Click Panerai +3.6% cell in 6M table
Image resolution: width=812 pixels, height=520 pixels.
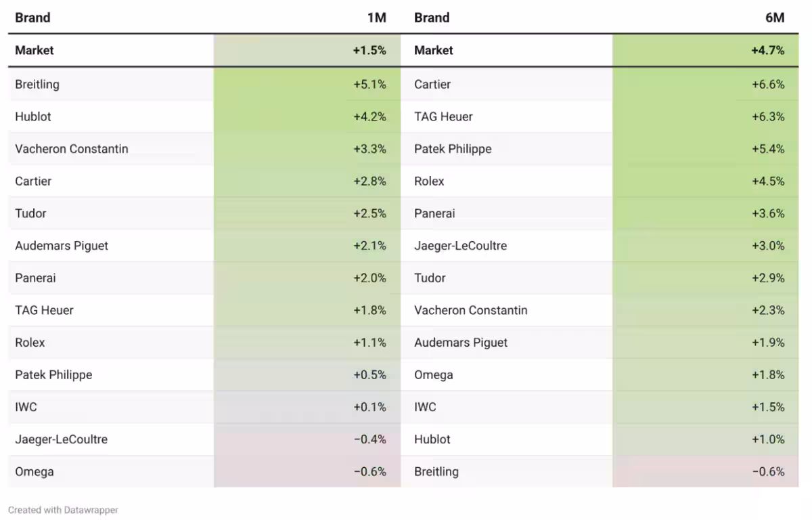pyautogui.click(x=706, y=213)
